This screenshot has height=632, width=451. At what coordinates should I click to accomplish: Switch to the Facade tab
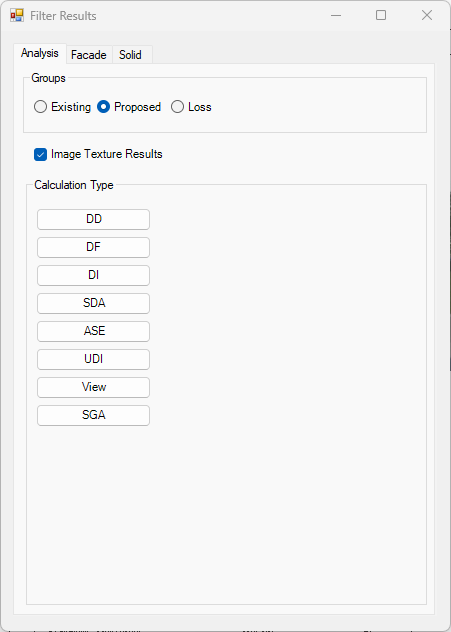(x=89, y=55)
